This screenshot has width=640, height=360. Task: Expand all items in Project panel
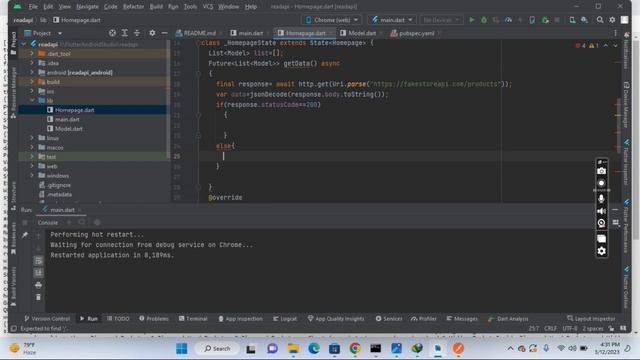tap(124, 33)
